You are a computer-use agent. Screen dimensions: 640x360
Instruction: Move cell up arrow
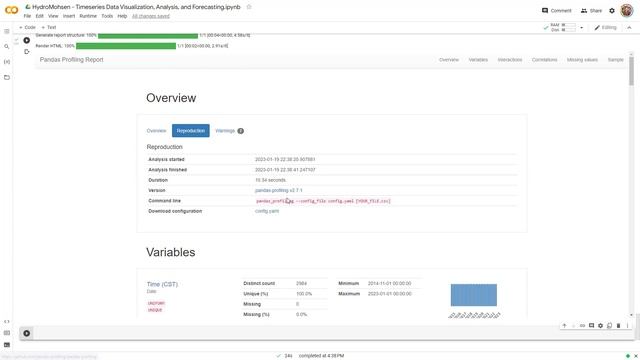pos(564,326)
